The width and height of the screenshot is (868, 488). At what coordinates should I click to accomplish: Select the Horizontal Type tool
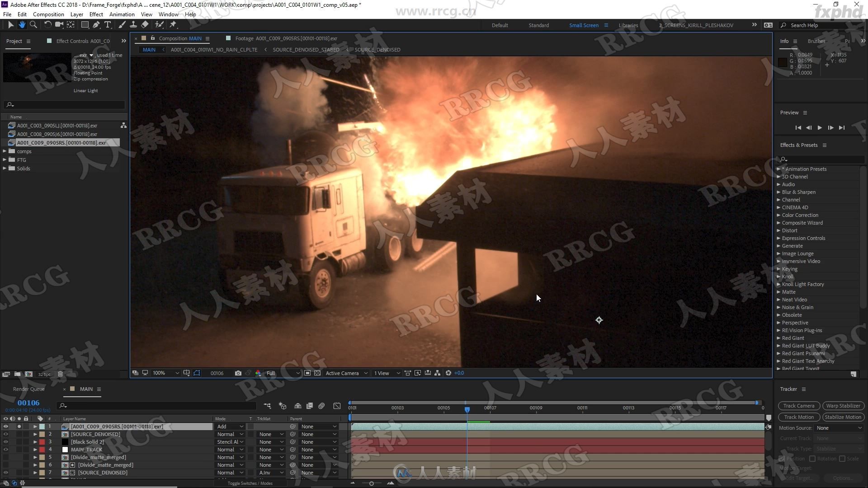point(108,25)
